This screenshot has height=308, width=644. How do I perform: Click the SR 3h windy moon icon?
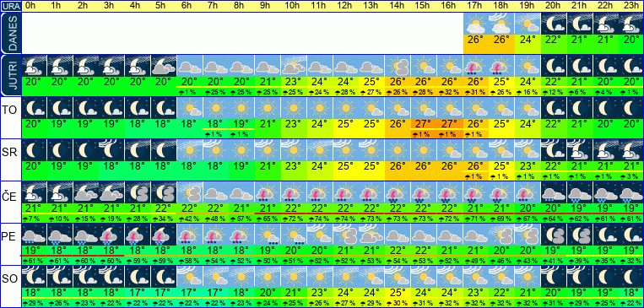click(x=111, y=151)
